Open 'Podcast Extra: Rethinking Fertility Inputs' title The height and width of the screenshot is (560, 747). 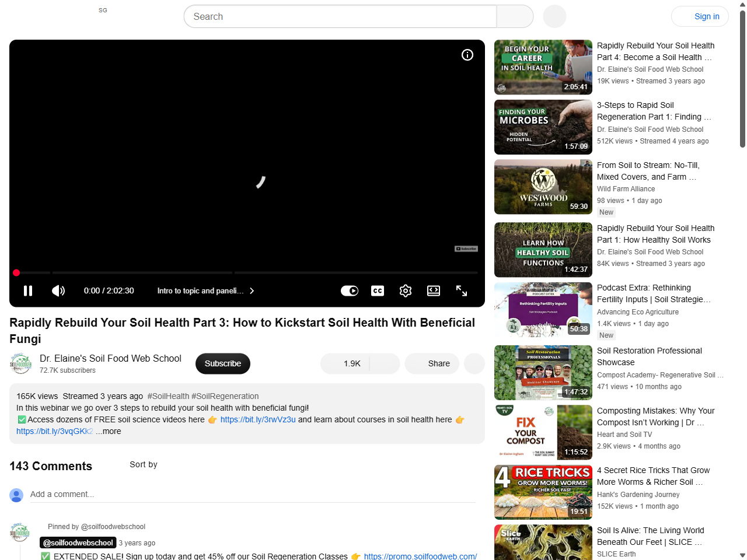pyautogui.click(x=654, y=293)
